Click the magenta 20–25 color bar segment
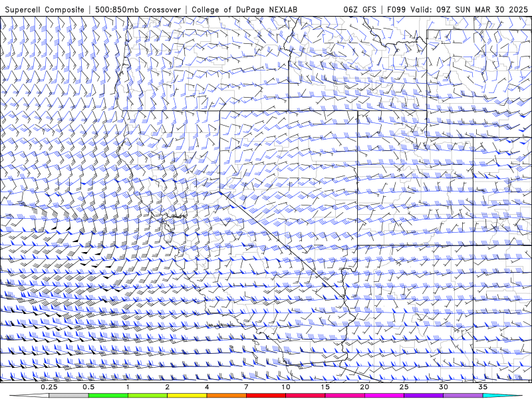 coord(384,396)
